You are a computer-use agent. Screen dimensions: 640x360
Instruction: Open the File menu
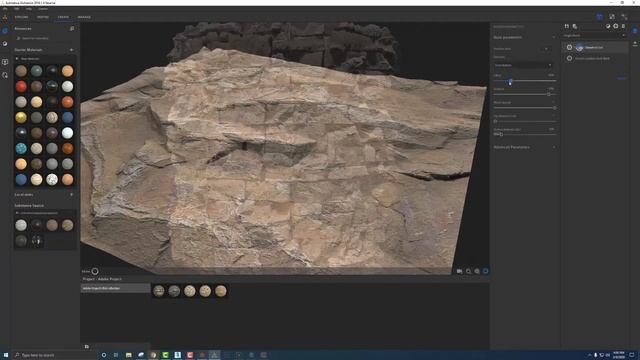point(5,9)
